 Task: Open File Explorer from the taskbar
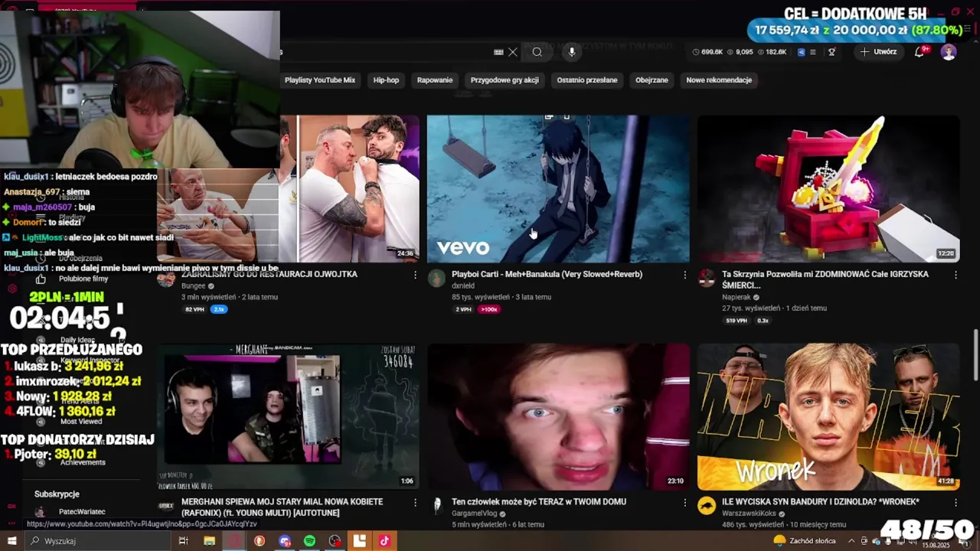click(209, 541)
